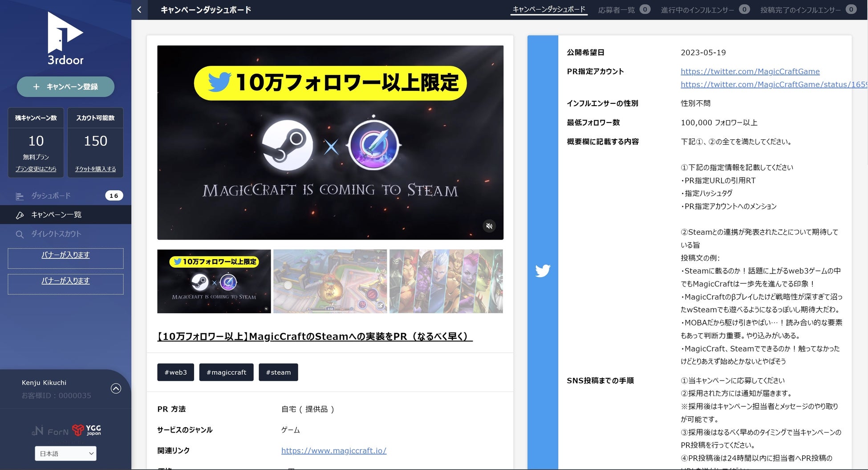Click the ゲーム genre value
868x470 pixels.
pos(291,430)
